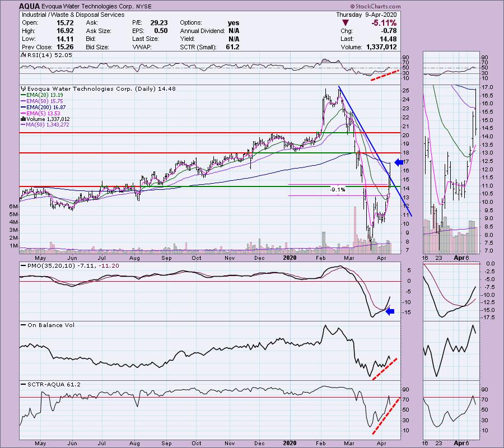Click the SCTR (Small) value 61.2 in the header
Image resolution: width=504 pixels, height=448 pixels.
point(232,47)
